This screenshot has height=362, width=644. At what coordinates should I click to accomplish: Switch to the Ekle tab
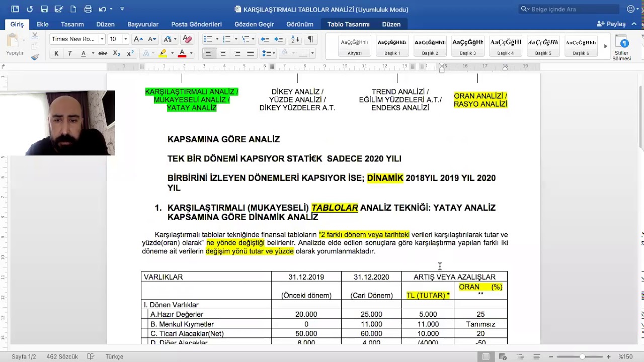42,24
